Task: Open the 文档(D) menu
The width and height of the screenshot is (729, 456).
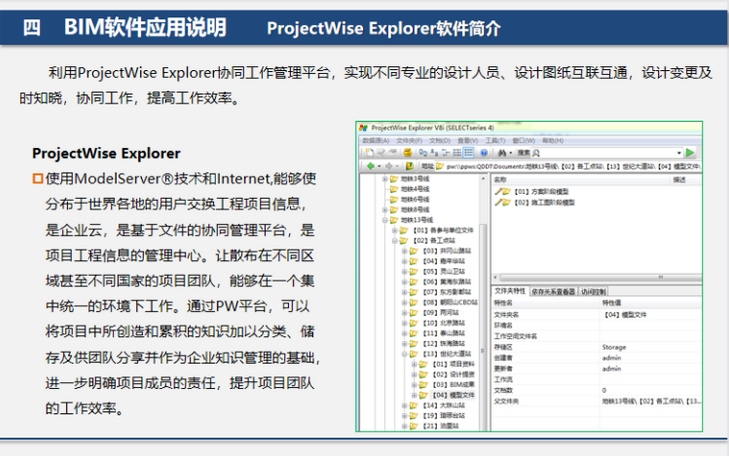Action: [x=440, y=140]
